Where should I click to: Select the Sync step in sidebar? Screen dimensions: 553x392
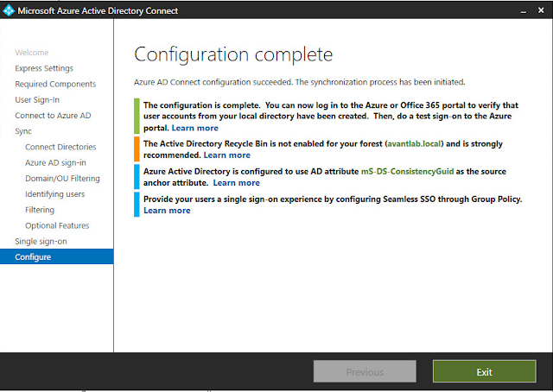[x=23, y=131]
